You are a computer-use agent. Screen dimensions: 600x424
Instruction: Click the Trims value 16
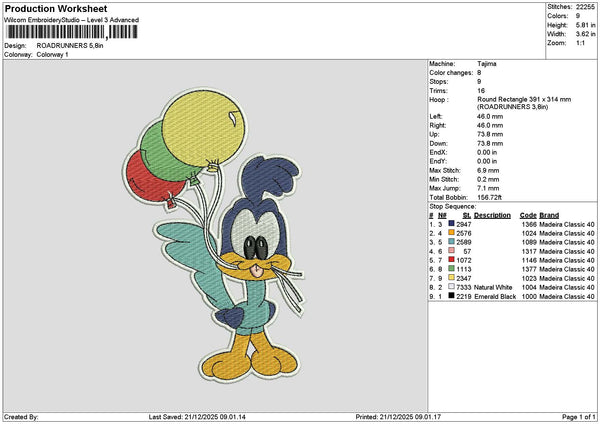point(481,91)
